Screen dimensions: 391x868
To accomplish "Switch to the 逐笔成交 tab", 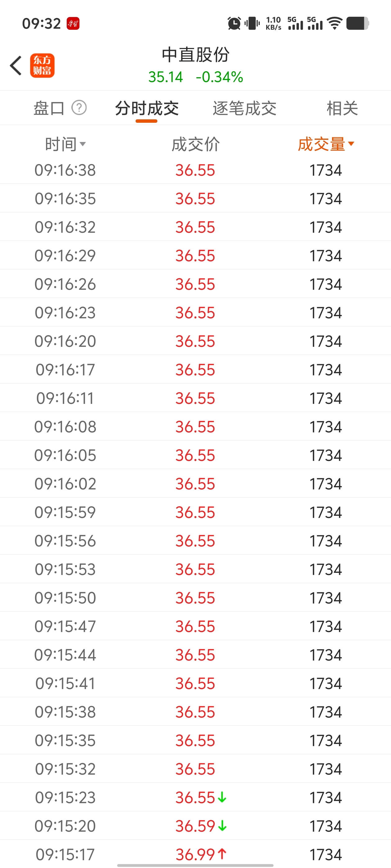I will click(244, 108).
